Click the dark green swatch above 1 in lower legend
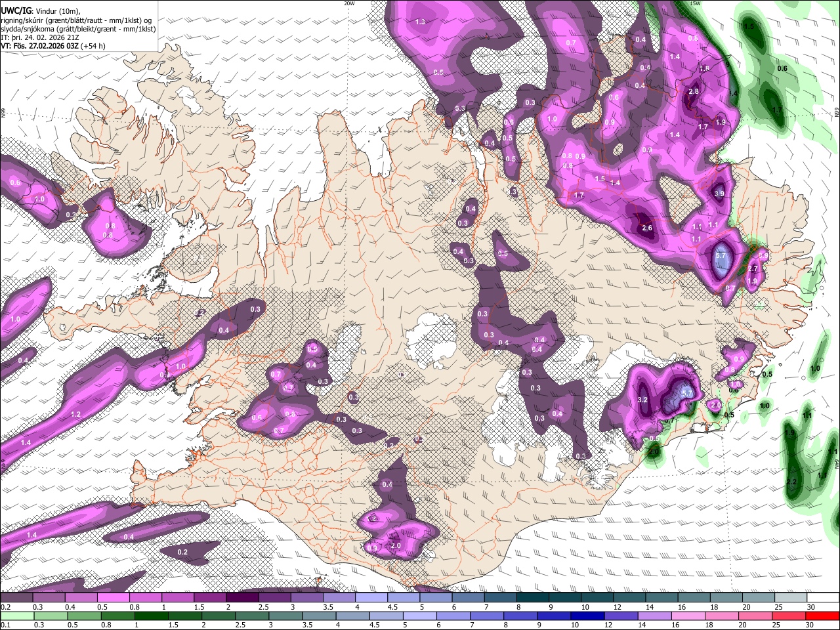 pyautogui.click(x=151, y=616)
